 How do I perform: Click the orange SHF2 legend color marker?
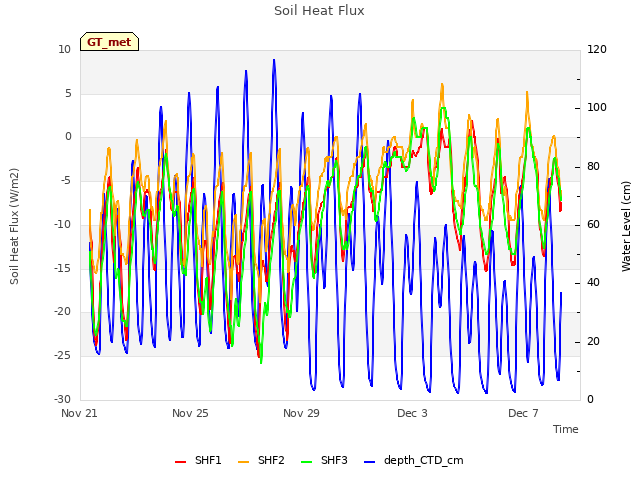click(x=243, y=462)
